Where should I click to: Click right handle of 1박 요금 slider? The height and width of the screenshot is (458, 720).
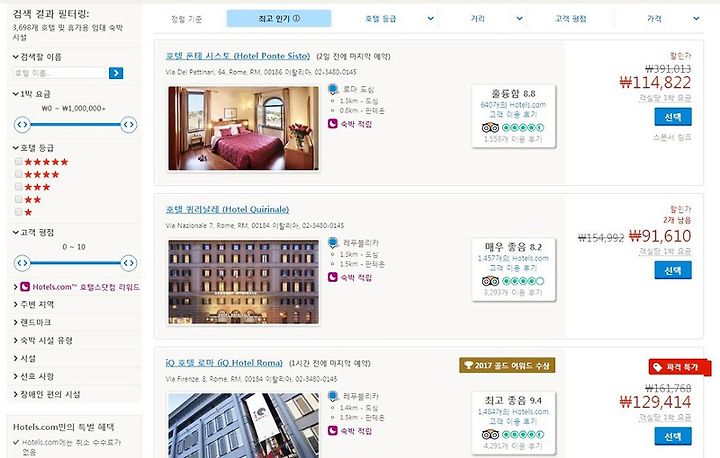coord(129,124)
